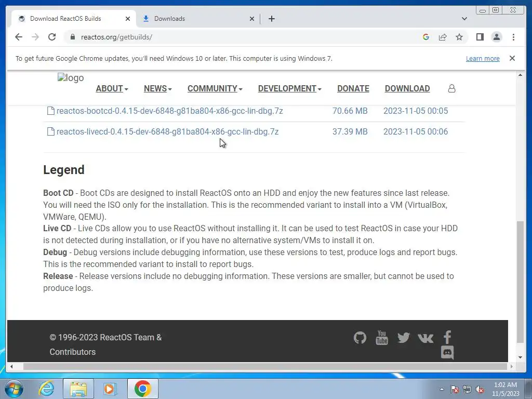The image size is (532, 399).
Task: Click the horizontal scroll left arrow
Action: [11, 366]
